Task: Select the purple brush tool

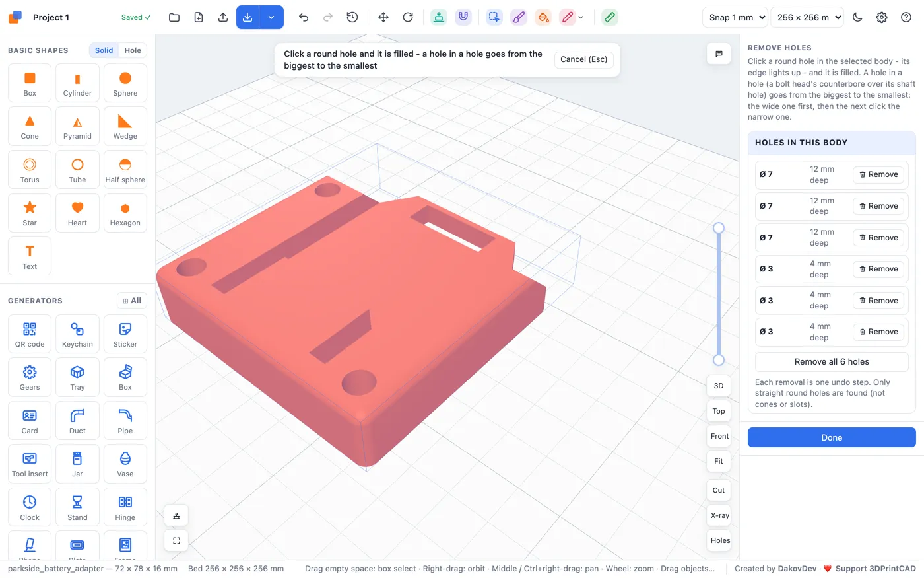Action: 519,17
